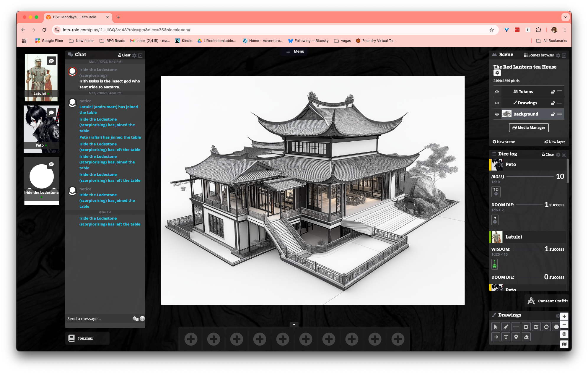Reload the page
588x373 pixels.
click(44, 30)
